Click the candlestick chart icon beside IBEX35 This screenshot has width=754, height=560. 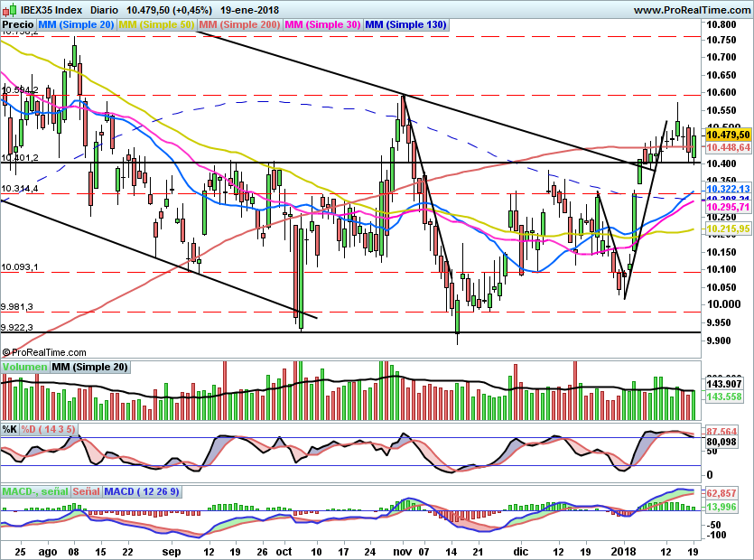tap(10, 8)
